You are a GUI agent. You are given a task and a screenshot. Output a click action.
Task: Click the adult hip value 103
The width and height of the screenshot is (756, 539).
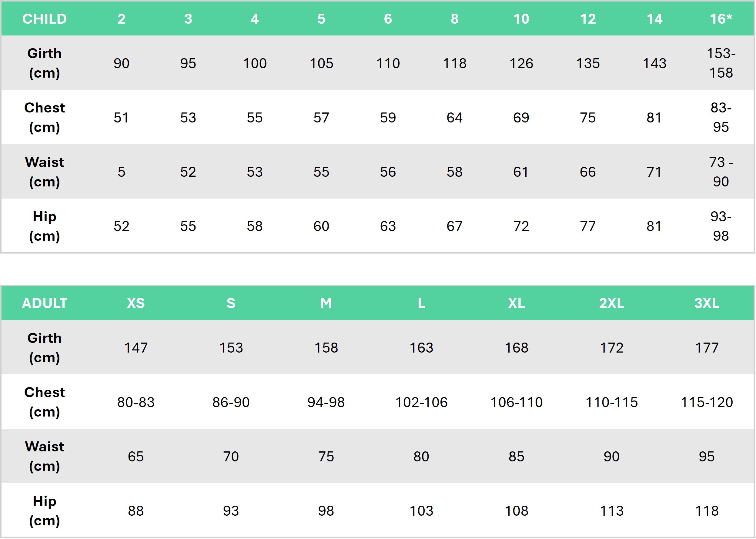click(421, 511)
